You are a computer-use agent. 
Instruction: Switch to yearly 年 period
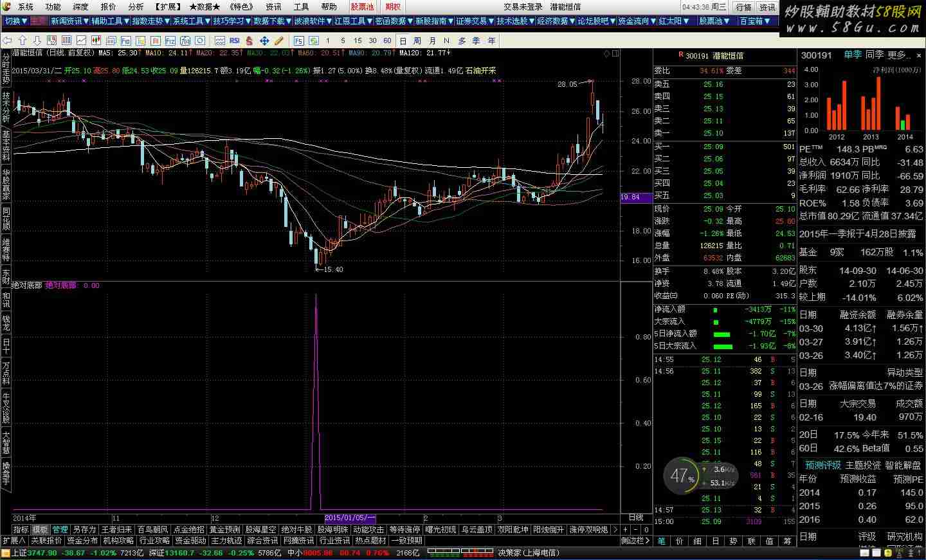[x=492, y=41]
